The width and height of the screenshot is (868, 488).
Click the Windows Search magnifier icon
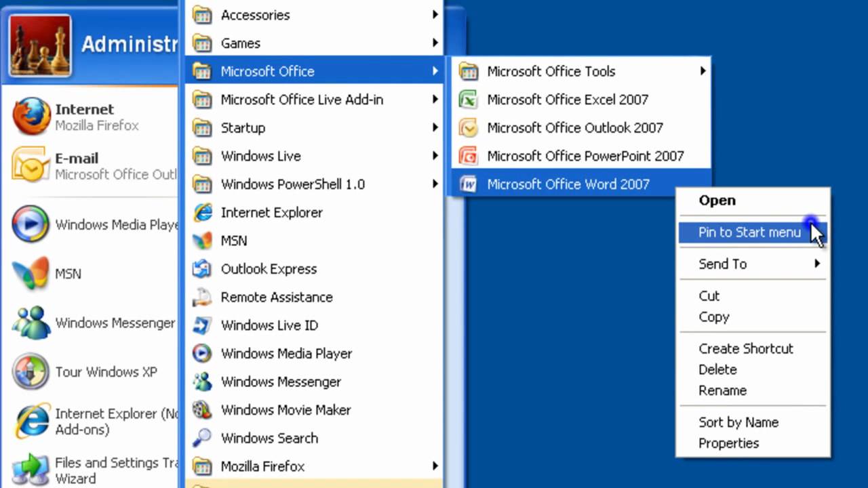(x=202, y=439)
